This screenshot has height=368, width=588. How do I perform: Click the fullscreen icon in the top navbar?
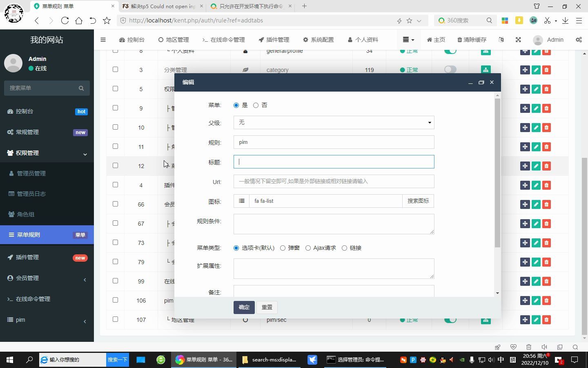pos(518,40)
